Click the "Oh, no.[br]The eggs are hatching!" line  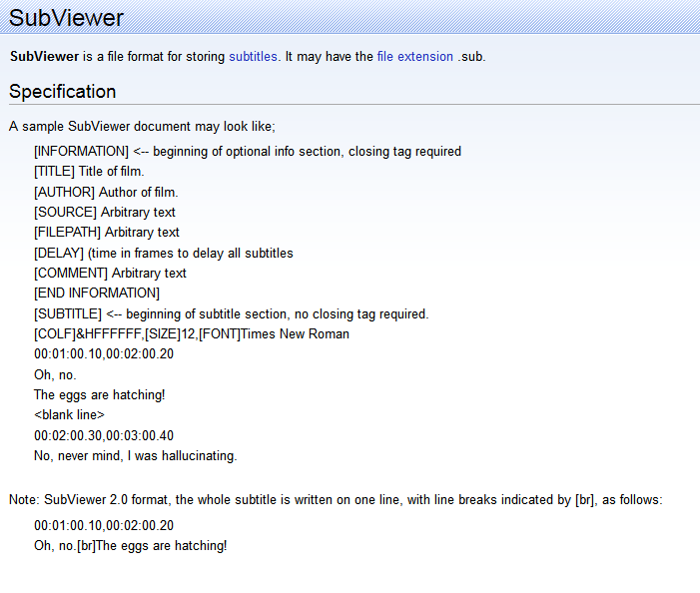130,546
